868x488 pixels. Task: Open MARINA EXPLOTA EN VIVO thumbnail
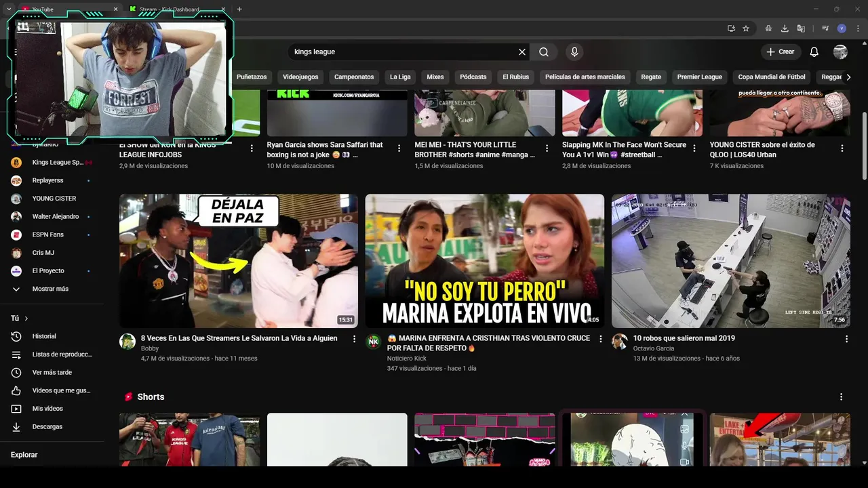coord(485,261)
